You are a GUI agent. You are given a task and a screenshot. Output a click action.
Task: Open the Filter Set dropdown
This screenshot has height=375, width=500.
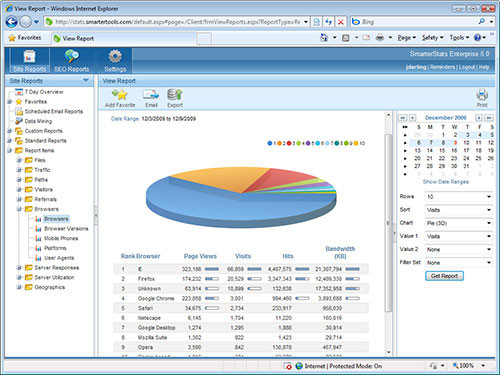click(x=459, y=262)
